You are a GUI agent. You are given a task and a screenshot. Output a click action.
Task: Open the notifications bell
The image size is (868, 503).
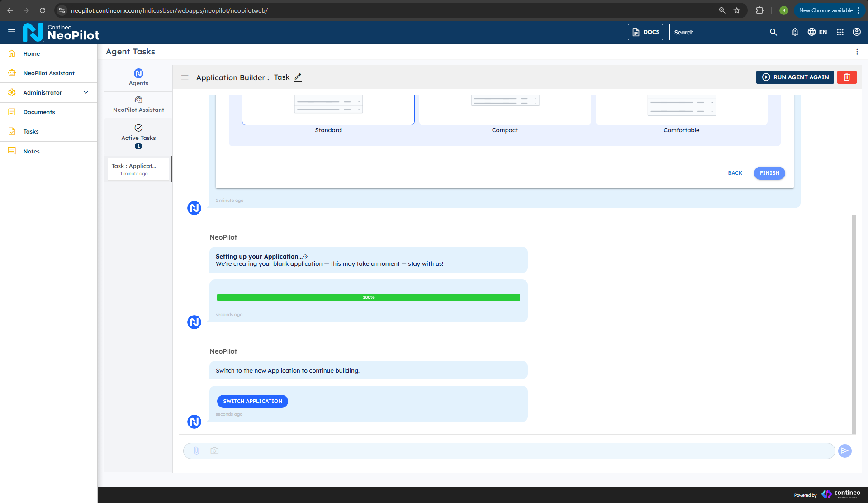pyautogui.click(x=795, y=32)
